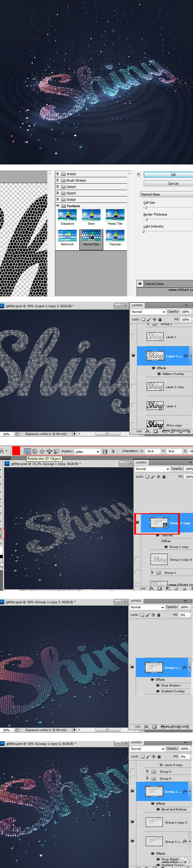Hide the Group 1 copy 3 layer eye
The height and width of the screenshot is (868, 193).
click(132, 822)
